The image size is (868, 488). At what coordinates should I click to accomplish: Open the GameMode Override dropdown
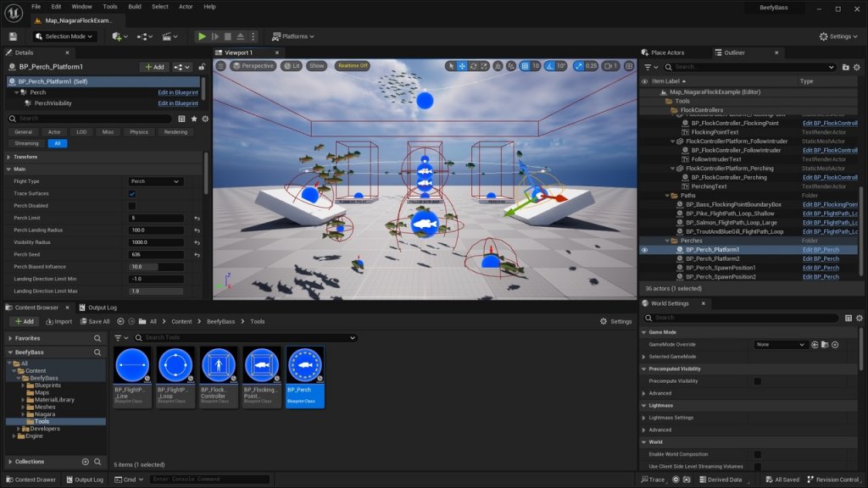point(780,345)
